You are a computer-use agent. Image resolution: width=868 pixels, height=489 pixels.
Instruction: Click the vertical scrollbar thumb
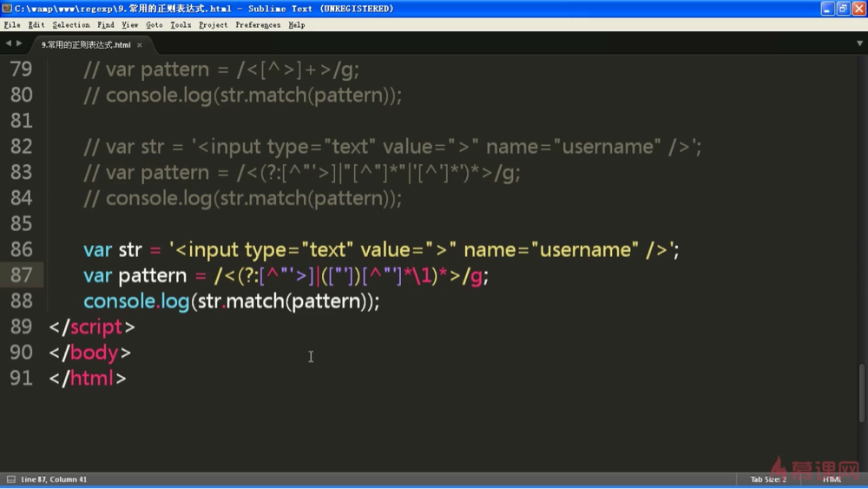coord(863,393)
